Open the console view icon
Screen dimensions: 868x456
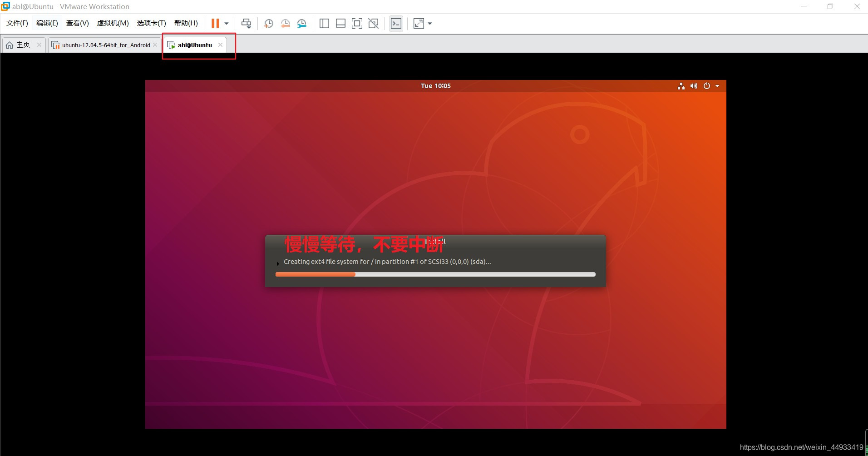[396, 24]
